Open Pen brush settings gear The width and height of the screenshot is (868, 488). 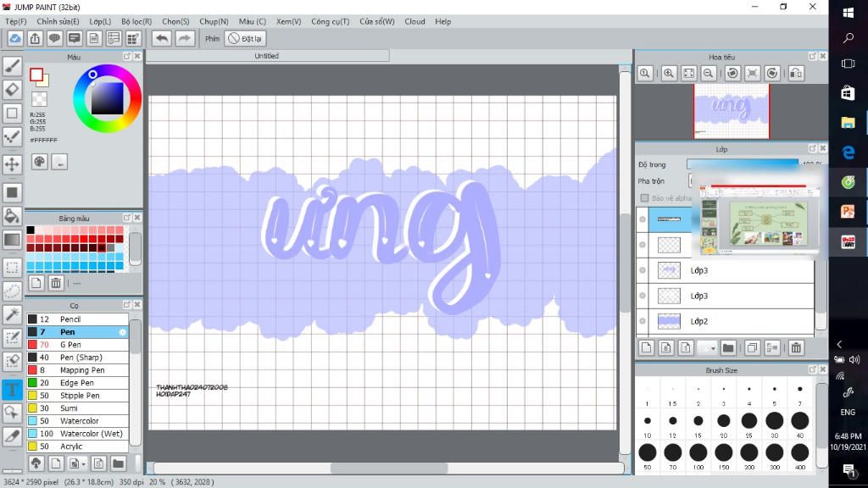tap(122, 332)
